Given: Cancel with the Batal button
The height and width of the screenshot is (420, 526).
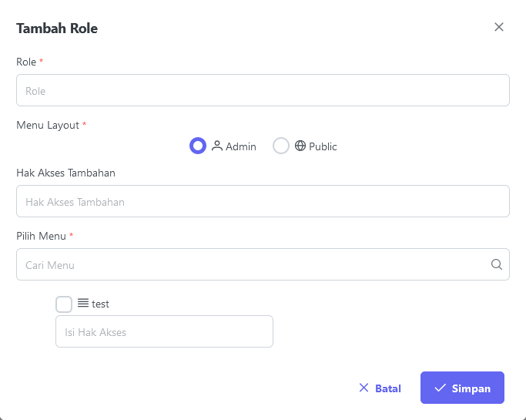Looking at the screenshot, I should [380, 388].
